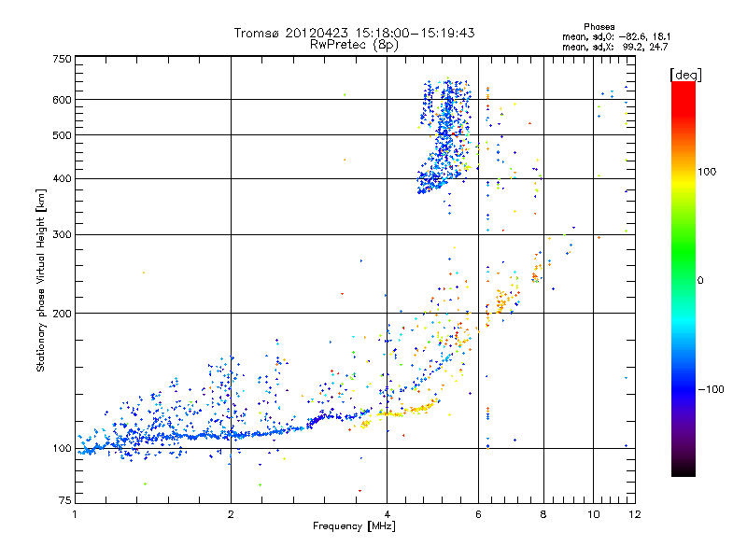Click the y-axis label '500'
Screen dimensions: 747x560
[62, 135]
